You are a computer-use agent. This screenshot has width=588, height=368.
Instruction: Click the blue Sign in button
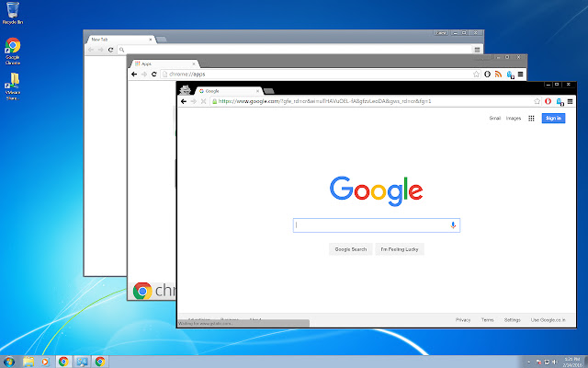(553, 119)
